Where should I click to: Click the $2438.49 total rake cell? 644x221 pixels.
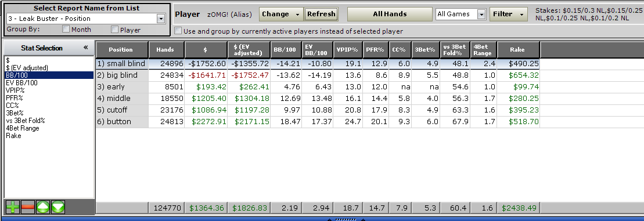(519, 208)
